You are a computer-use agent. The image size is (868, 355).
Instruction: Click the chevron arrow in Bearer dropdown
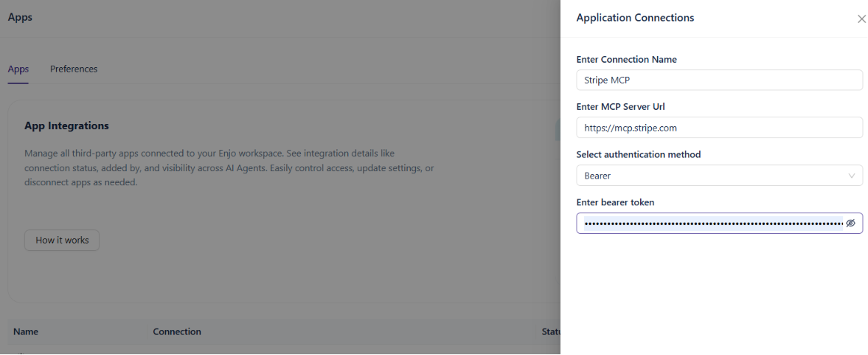[x=851, y=176]
